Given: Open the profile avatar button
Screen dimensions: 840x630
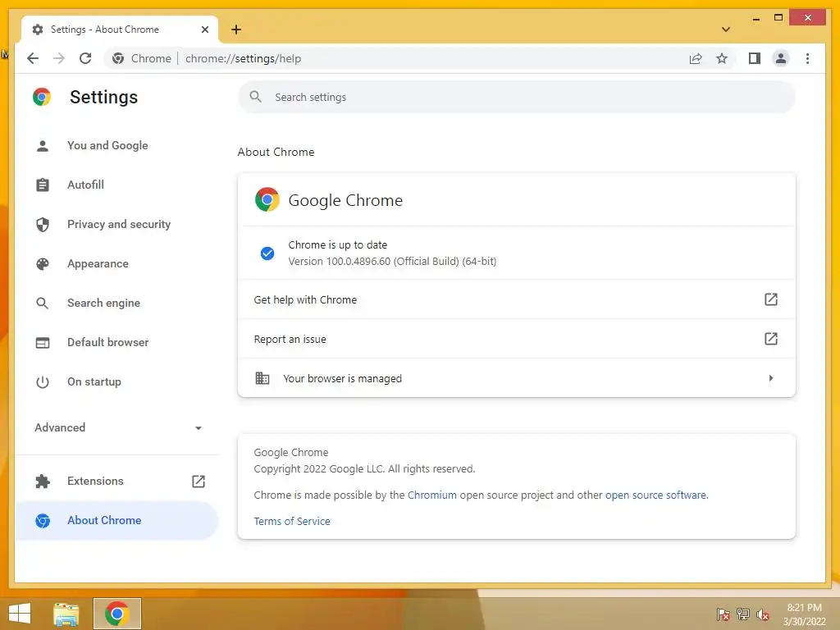Looking at the screenshot, I should pyautogui.click(x=781, y=58).
